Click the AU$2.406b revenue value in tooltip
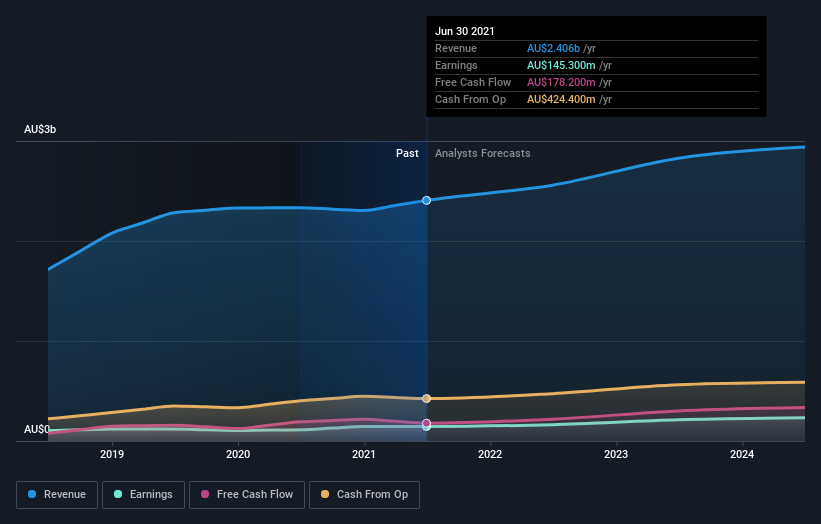 (561, 48)
